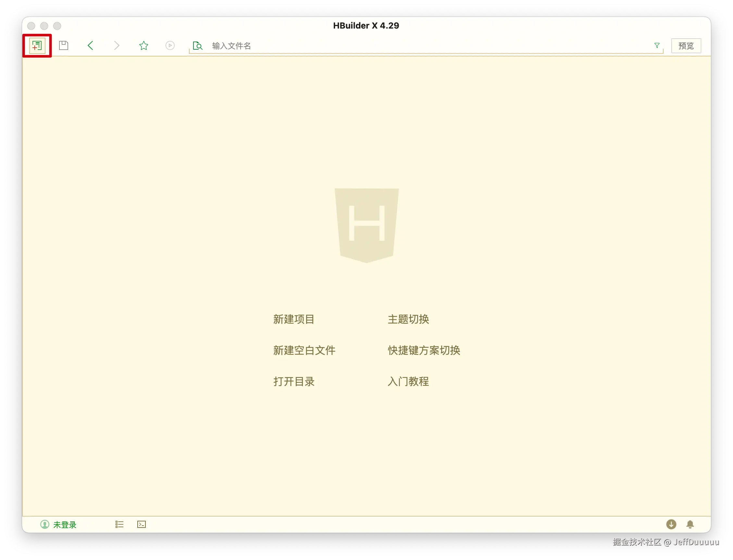Open the search filter funnel
The image size is (733, 560).
pyautogui.click(x=657, y=45)
